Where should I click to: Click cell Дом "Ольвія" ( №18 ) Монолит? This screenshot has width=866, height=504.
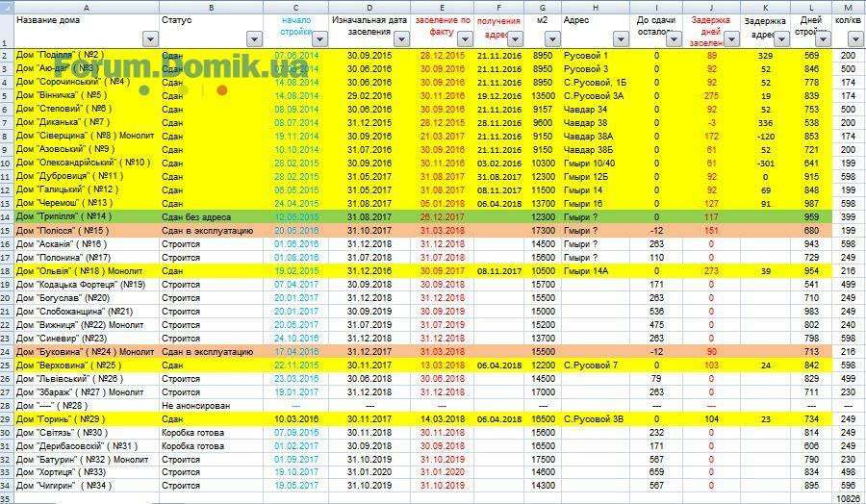[87, 271]
